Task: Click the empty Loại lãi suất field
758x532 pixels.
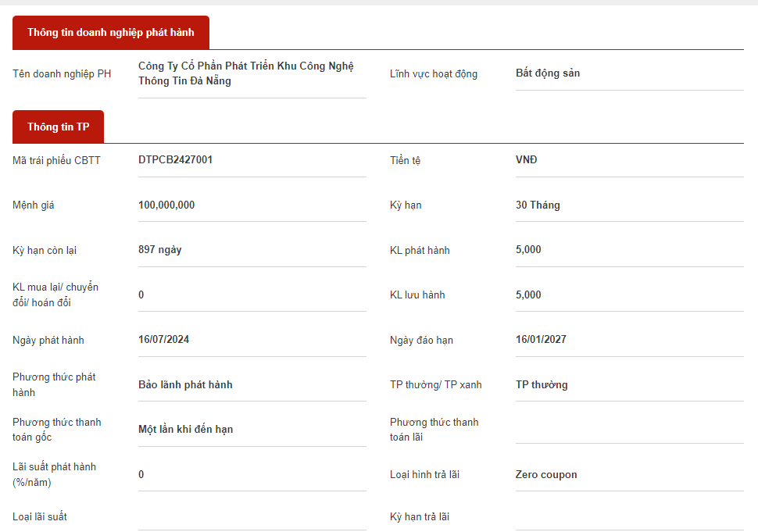Action: 252,517
